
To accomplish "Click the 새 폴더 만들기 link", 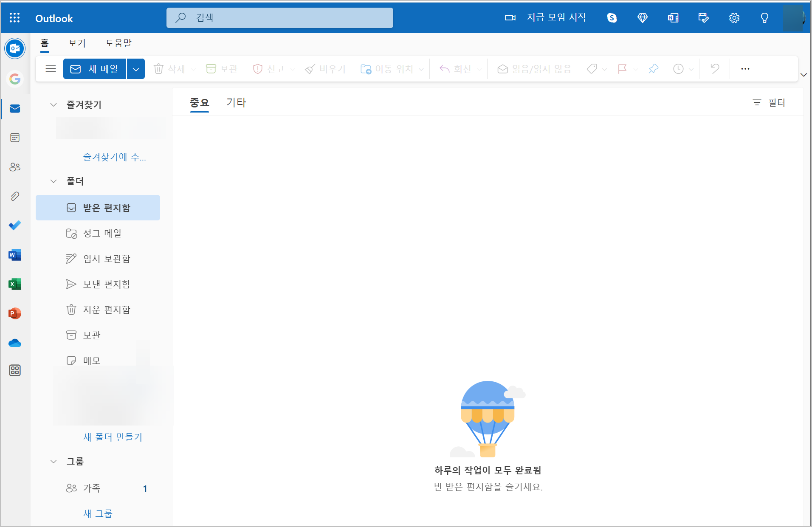I will [x=113, y=437].
